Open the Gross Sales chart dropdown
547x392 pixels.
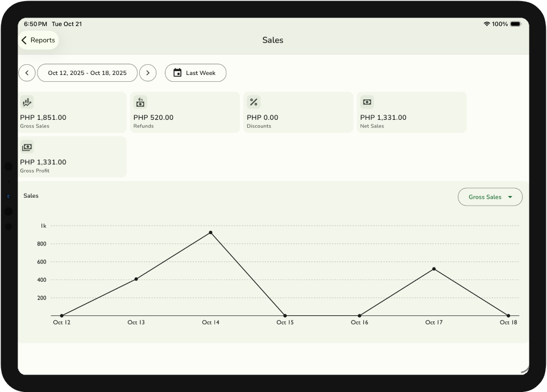point(490,197)
